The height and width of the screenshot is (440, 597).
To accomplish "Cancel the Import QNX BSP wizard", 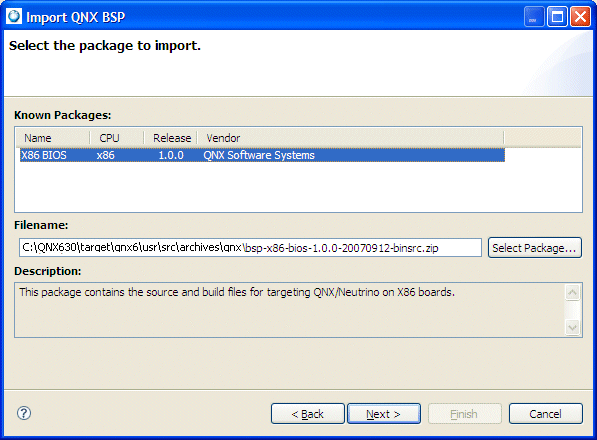I will (546, 413).
